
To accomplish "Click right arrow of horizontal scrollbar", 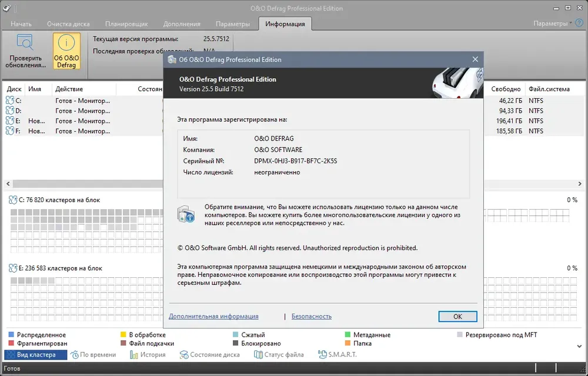I will [x=580, y=184].
